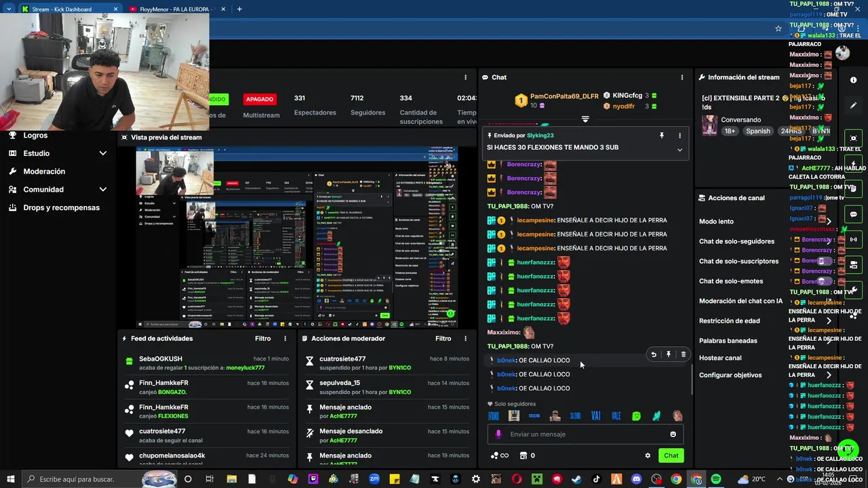This screenshot has height=488, width=868.
Task: Open Moderación in the sidebar
Action: click(x=44, y=171)
